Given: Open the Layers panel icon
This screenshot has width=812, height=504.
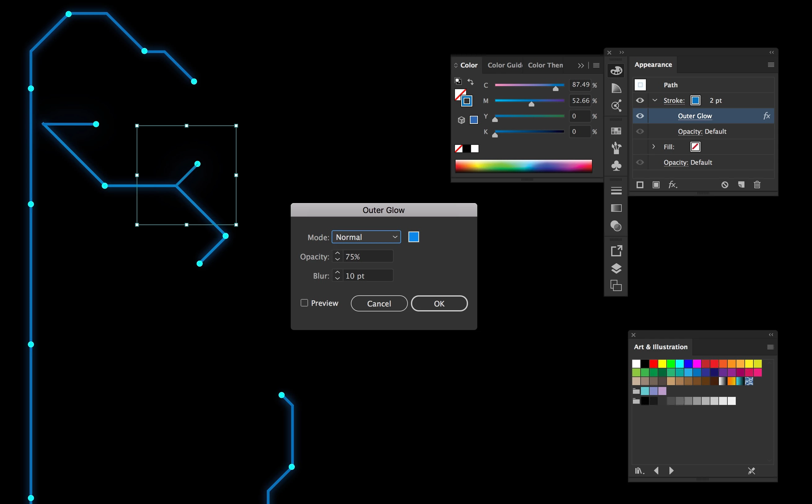Looking at the screenshot, I should 616,268.
